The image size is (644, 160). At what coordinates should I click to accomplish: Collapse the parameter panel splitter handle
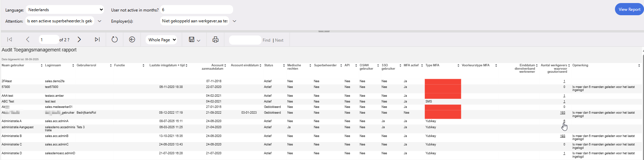tap(324, 31)
